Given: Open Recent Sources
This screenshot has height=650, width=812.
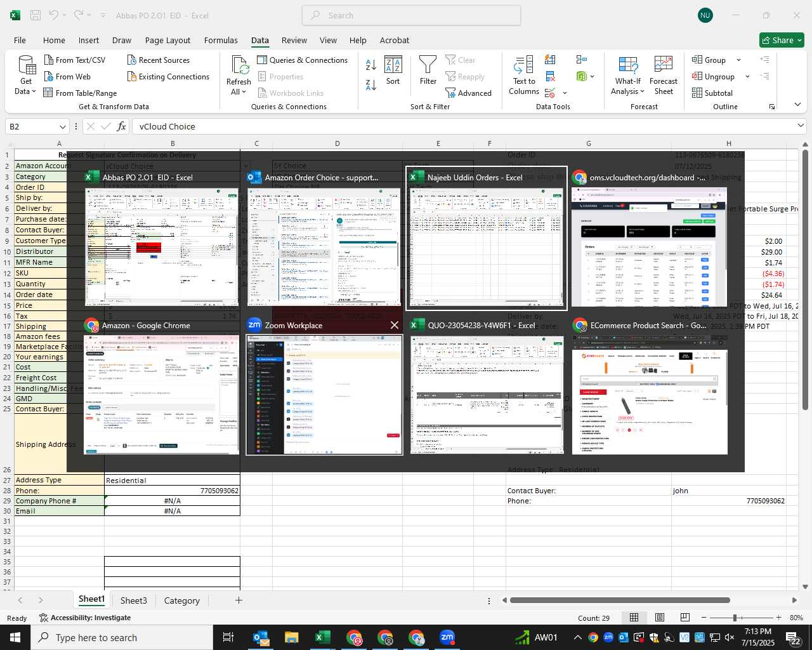Looking at the screenshot, I should pos(158,60).
